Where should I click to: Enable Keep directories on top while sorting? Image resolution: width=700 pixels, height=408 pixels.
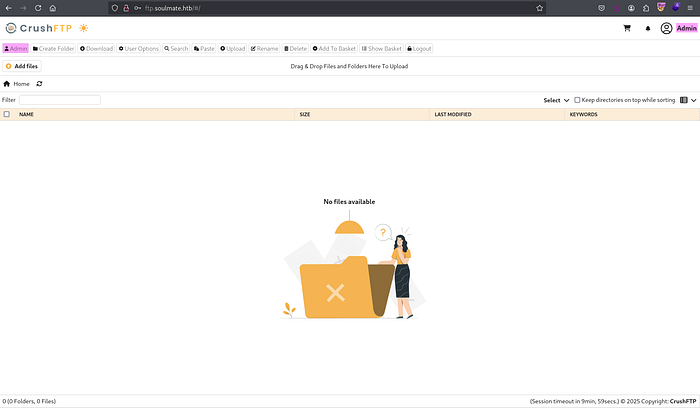[x=577, y=100]
